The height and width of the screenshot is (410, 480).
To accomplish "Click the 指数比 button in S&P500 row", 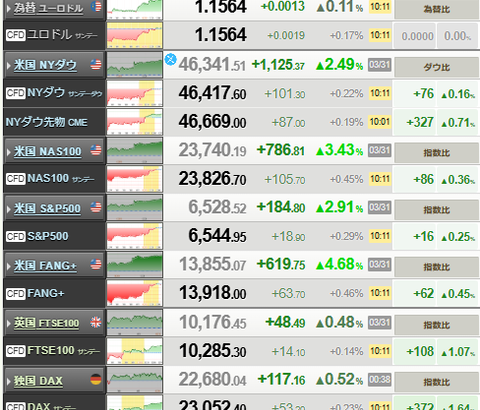I will [436, 210].
